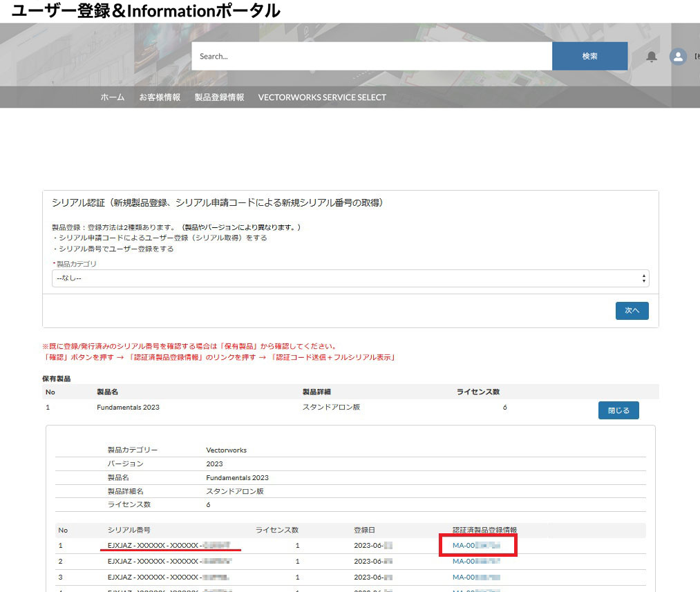Click the シリアル番号 column header
Screen dimensions: 700x592
129,530
